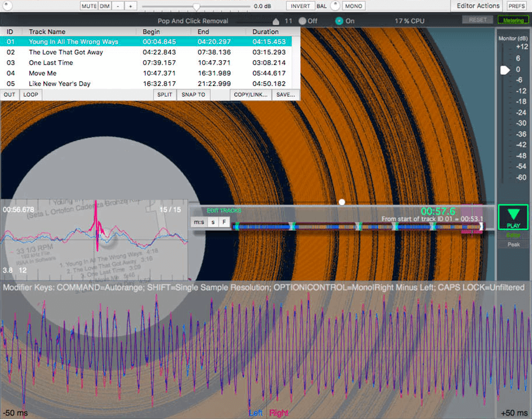Toggle the DIM button

104,6
